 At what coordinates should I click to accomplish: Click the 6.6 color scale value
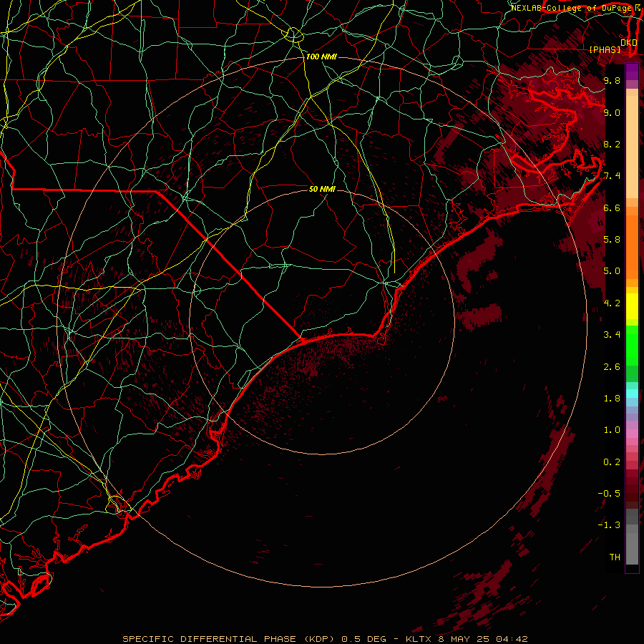612,208
